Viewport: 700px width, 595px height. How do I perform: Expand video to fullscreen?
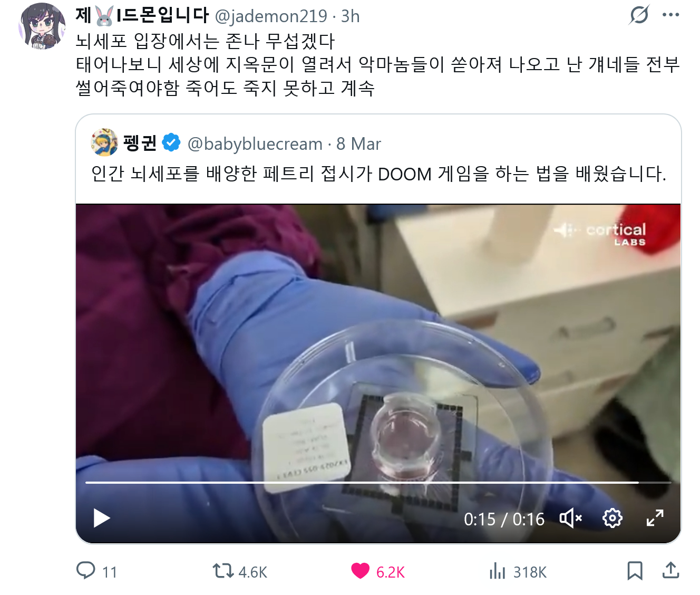[x=655, y=519]
